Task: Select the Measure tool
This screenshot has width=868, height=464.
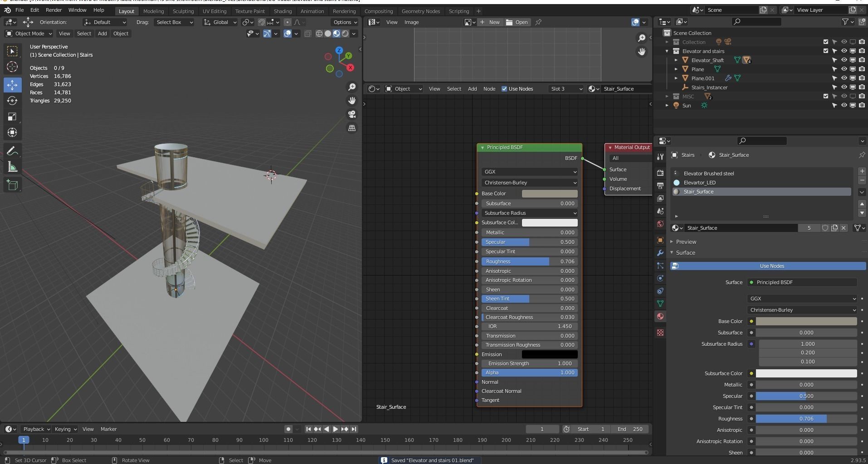Action: [x=12, y=167]
